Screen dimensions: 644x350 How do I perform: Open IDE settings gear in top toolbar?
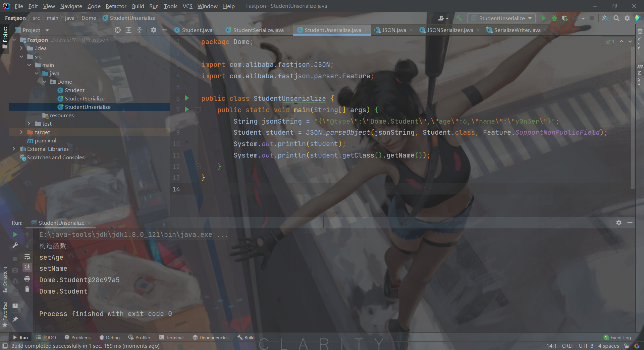click(627, 18)
